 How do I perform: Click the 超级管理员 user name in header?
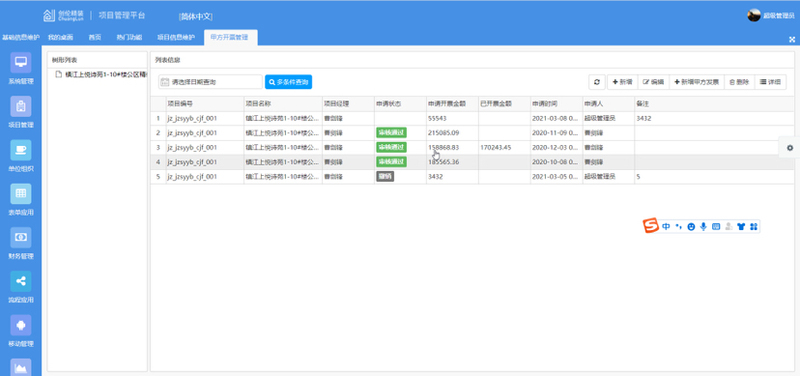point(779,16)
